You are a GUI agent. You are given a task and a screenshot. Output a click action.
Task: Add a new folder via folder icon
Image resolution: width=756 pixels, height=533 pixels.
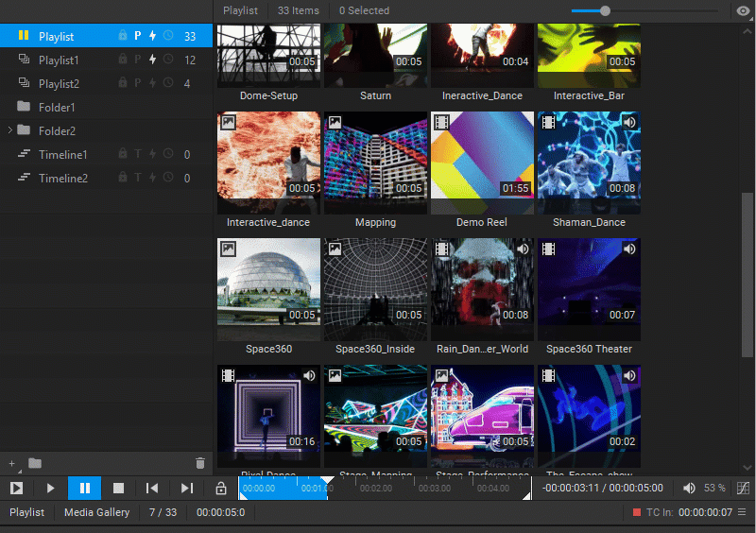point(35,464)
